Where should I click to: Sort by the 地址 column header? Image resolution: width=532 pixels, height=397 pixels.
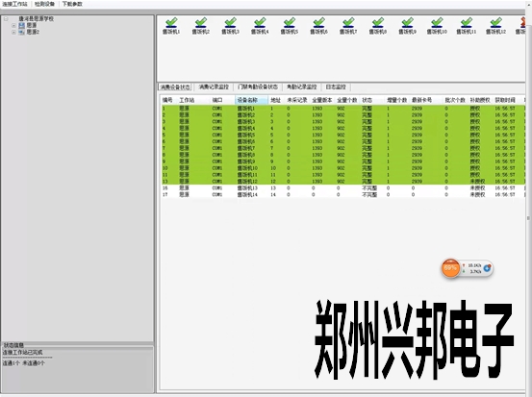(277, 100)
